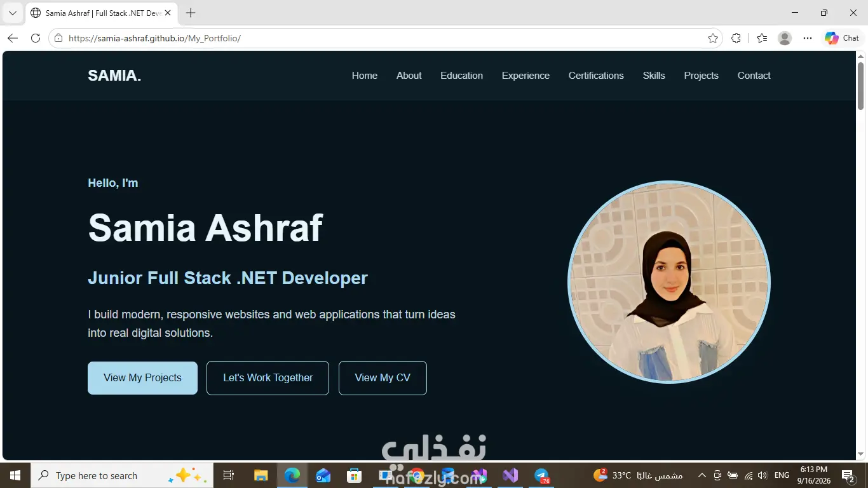Show hidden system tray icons
This screenshot has width=868, height=488.
[702, 475]
